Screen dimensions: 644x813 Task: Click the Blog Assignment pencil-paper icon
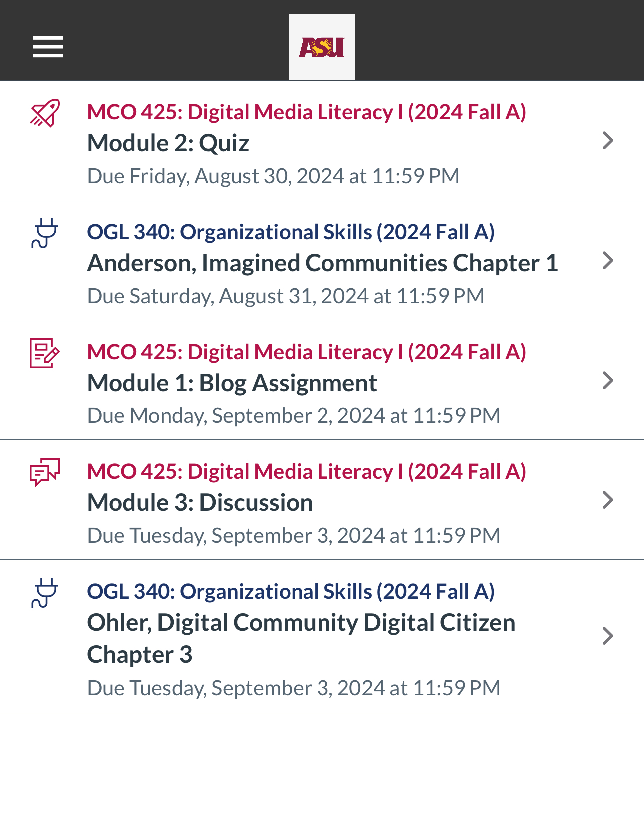[45, 353]
